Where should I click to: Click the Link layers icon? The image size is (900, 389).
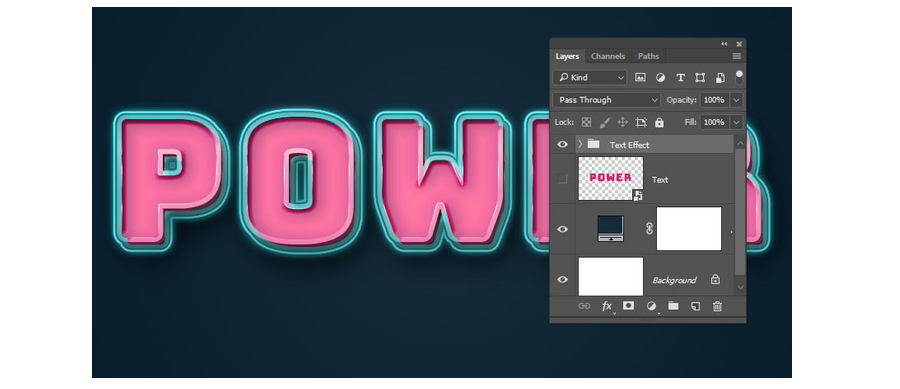(584, 306)
